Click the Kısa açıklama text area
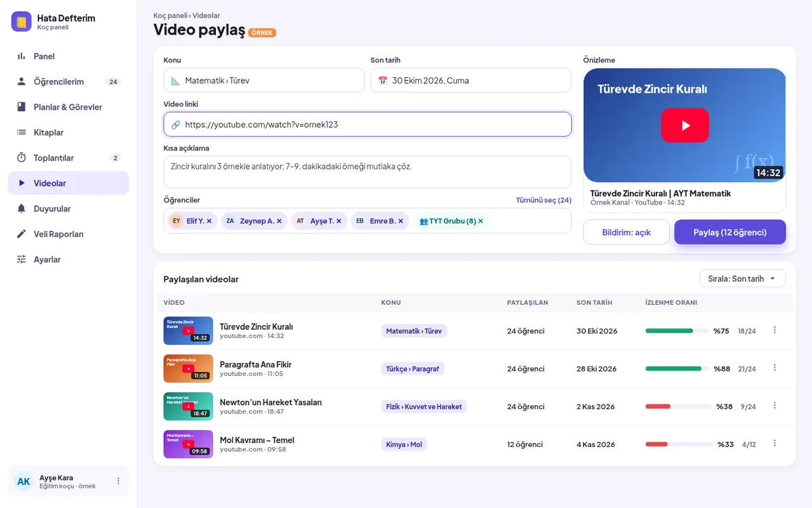The width and height of the screenshot is (812, 508). [367, 172]
